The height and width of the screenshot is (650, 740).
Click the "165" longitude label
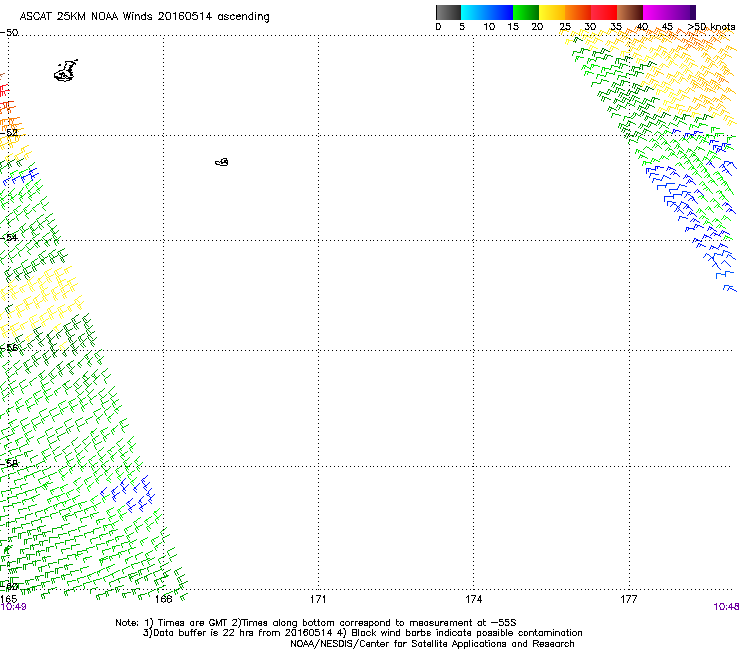(x=8, y=599)
